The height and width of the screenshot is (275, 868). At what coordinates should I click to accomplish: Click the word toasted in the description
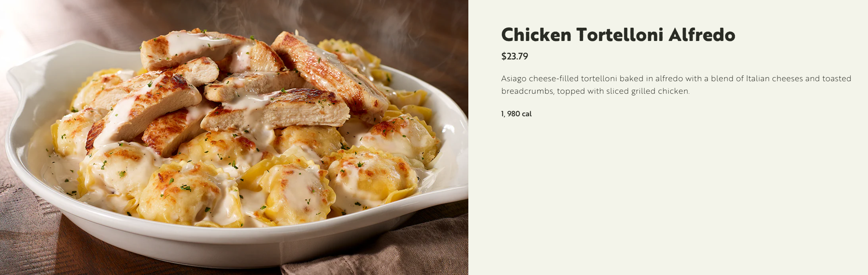(x=837, y=79)
